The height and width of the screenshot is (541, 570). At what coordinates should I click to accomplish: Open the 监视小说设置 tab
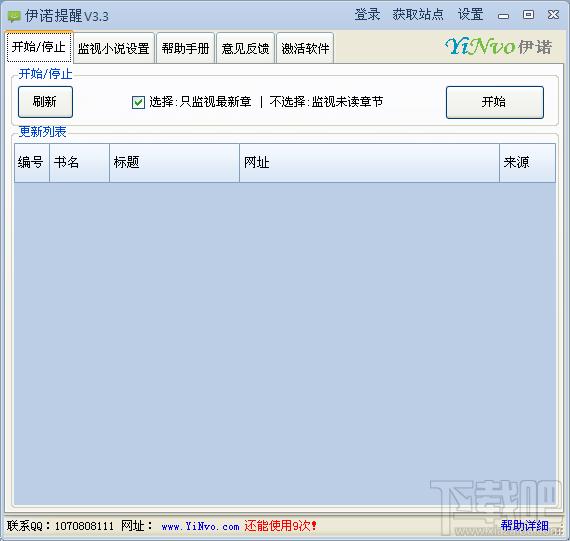pyautogui.click(x=114, y=48)
